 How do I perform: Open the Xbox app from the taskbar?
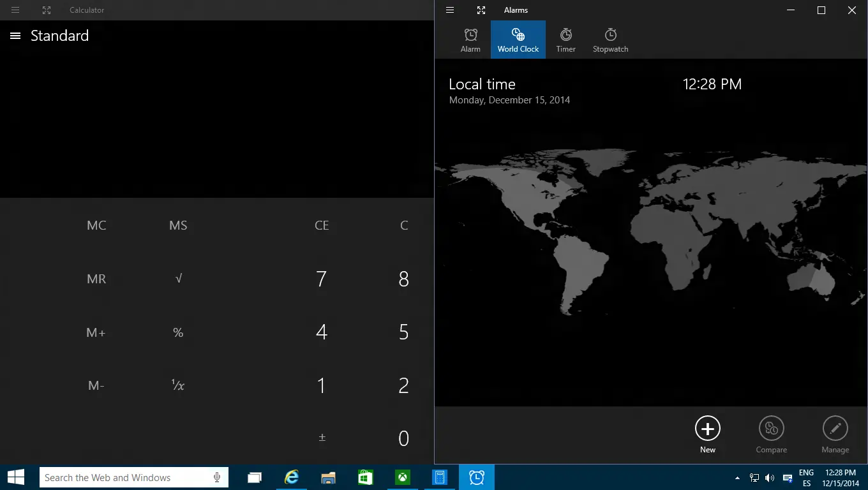coord(401,477)
